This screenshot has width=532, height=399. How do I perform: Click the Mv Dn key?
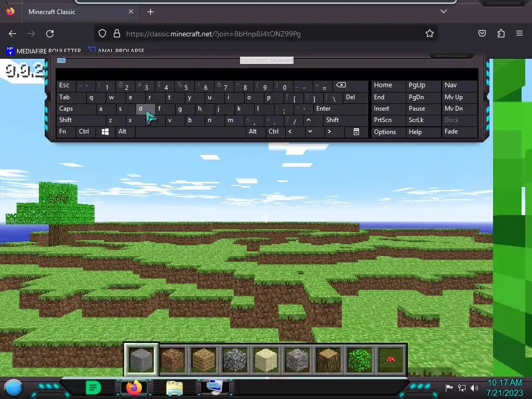(459, 109)
